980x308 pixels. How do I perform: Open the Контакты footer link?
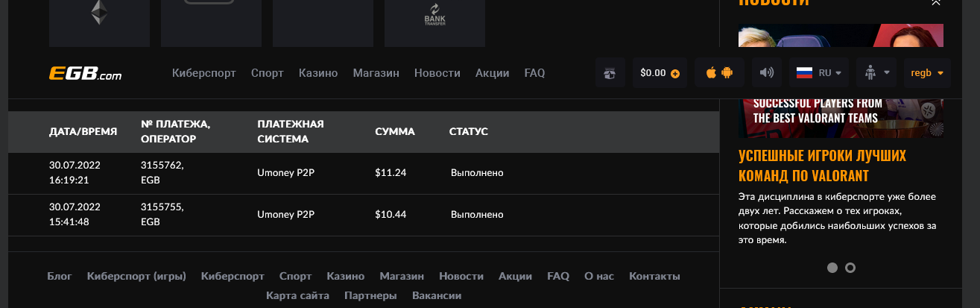point(654,276)
